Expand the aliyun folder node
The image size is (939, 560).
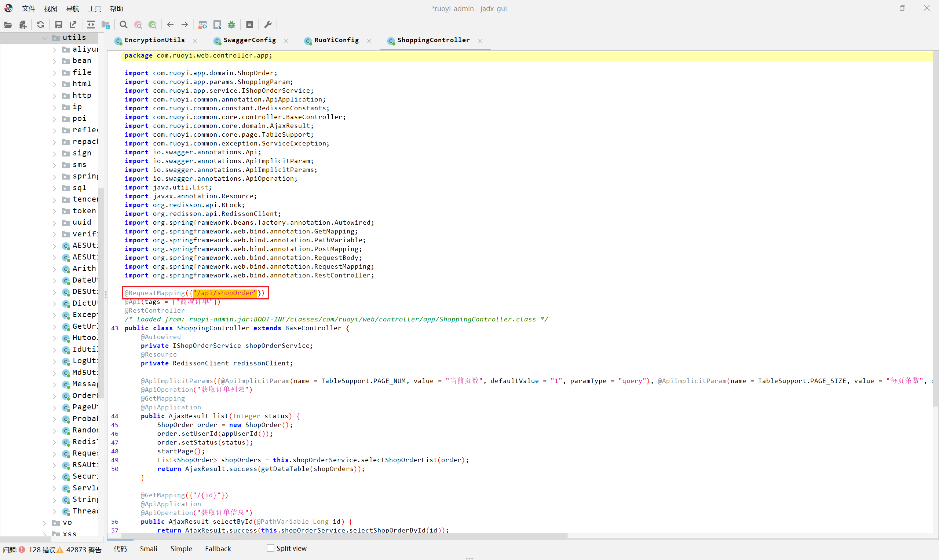coord(54,49)
